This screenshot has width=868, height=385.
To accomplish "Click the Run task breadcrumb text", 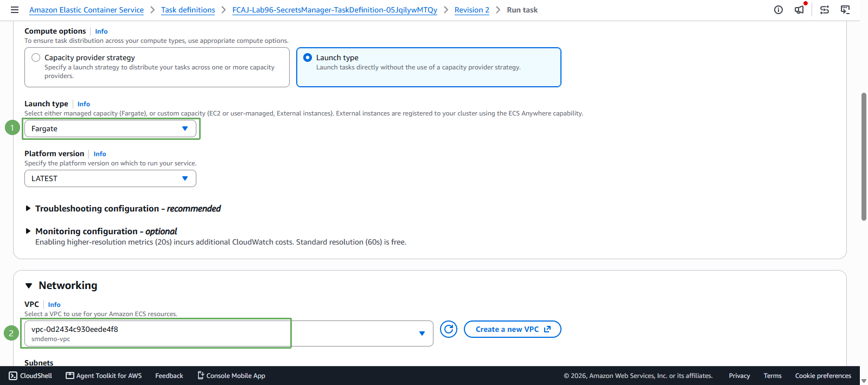I will tap(522, 10).
